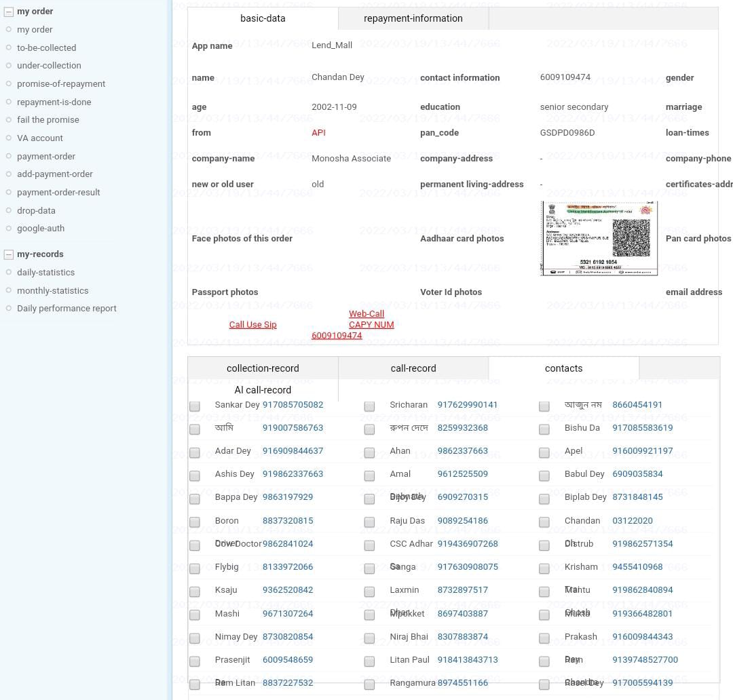Tick the checkbox for Sankar Dey

[x=195, y=406]
